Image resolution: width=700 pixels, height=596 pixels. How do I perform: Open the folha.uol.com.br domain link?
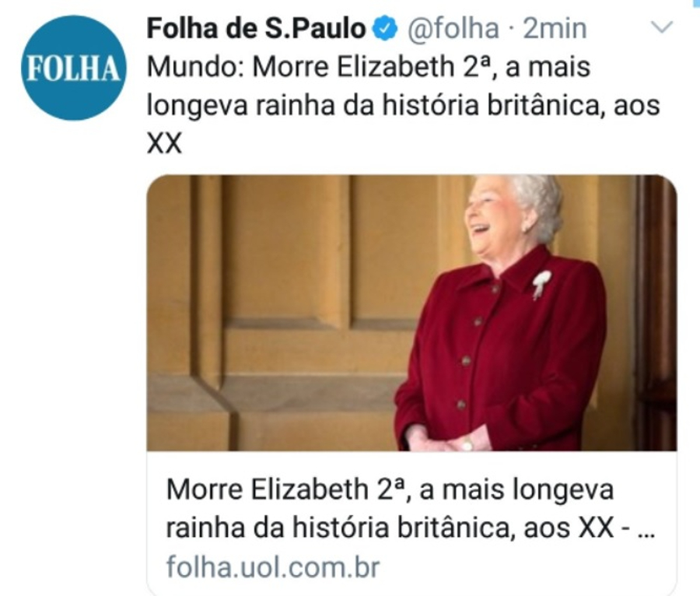pos(273,567)
